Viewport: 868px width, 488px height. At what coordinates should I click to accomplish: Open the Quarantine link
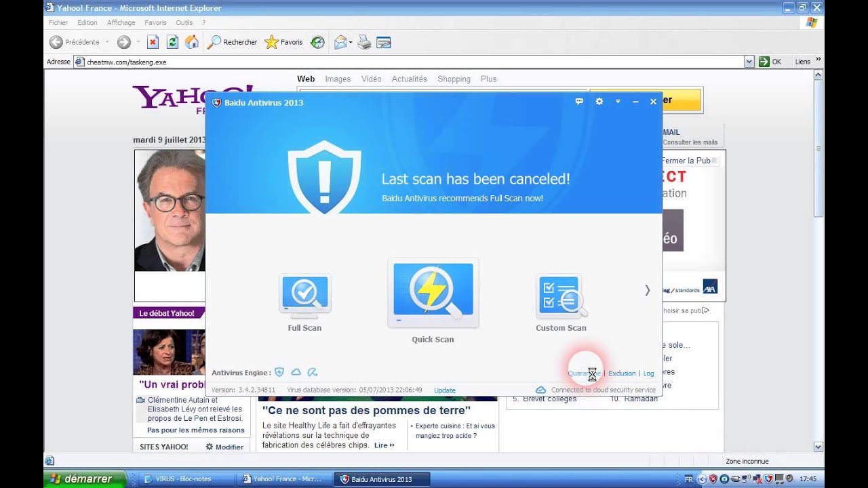pyautogui.click(x=585, y=373)
